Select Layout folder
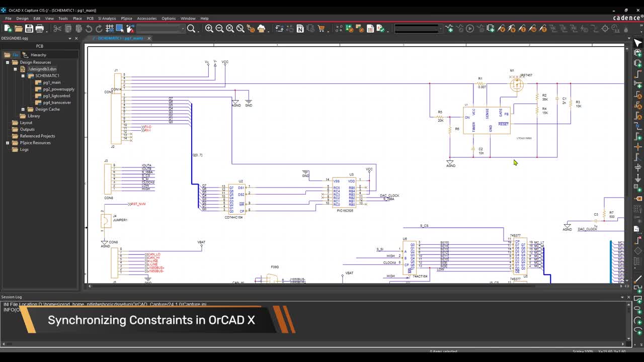644x362 pixels. click(x=26, y=123)
